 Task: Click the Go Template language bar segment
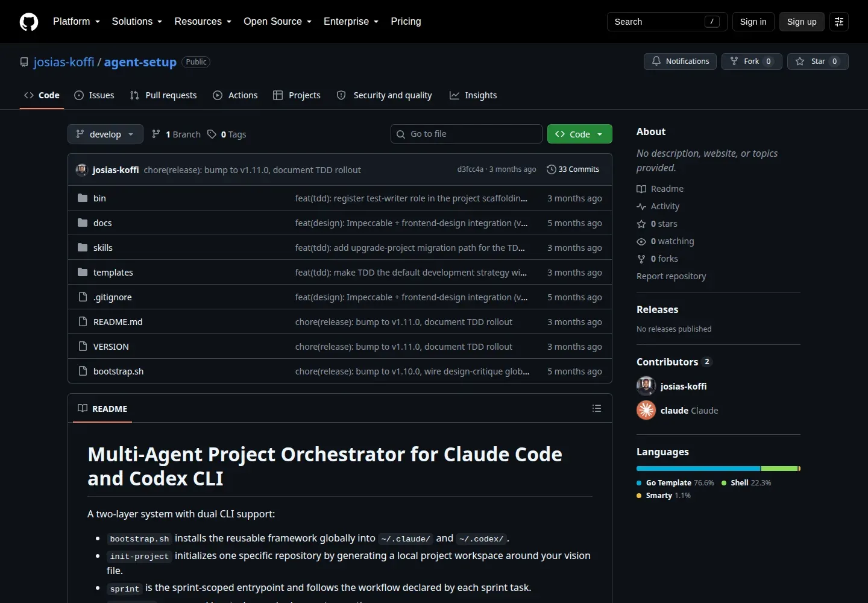(x=699, y=469)
